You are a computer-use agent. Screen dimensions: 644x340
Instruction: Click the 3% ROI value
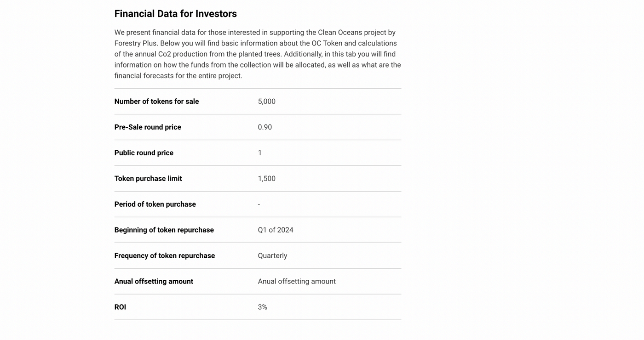click(x=262, y=307)
